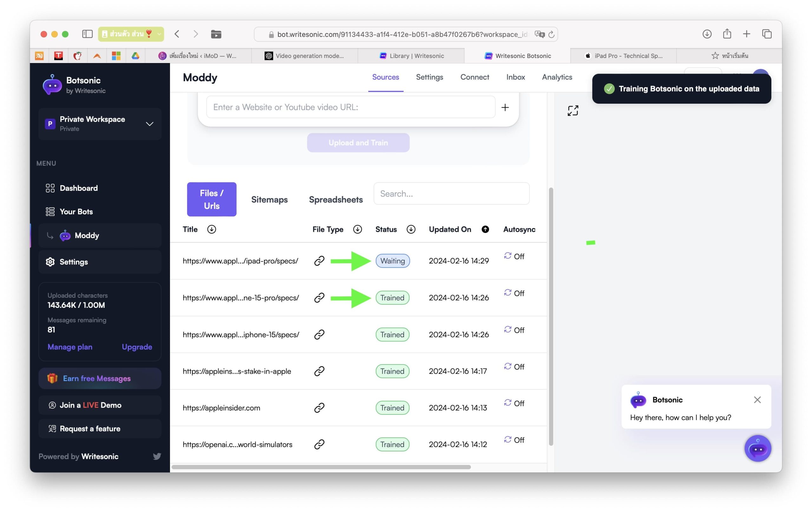
Task: Open the Safari sidebar toggle icon
Action: tap(87, 34)
